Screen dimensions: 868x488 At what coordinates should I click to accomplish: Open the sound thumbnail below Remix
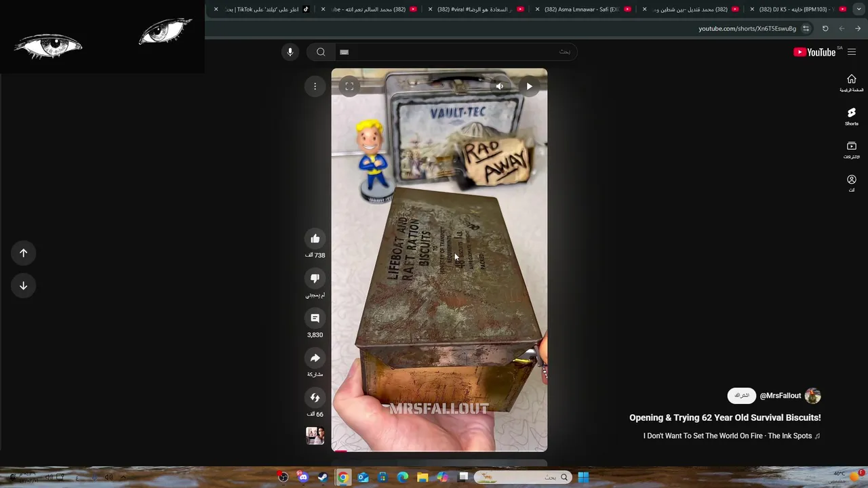click(x=315, y=436)
